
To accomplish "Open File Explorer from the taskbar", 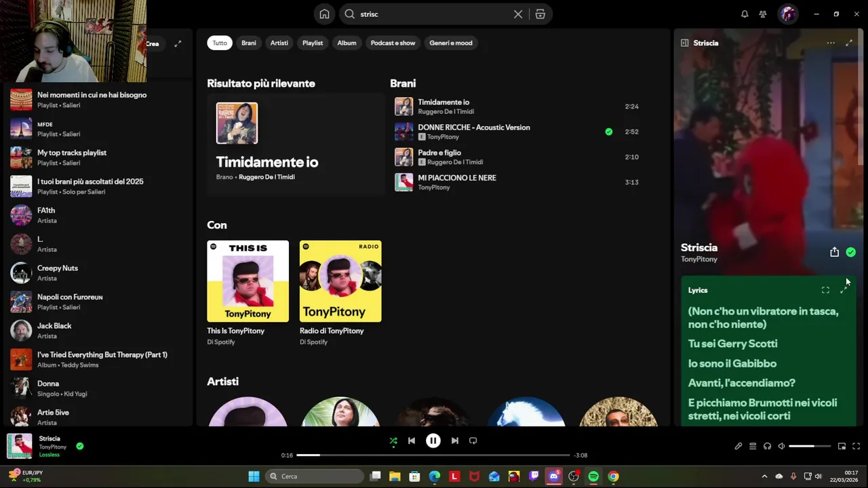I will (x=395, y=476).
